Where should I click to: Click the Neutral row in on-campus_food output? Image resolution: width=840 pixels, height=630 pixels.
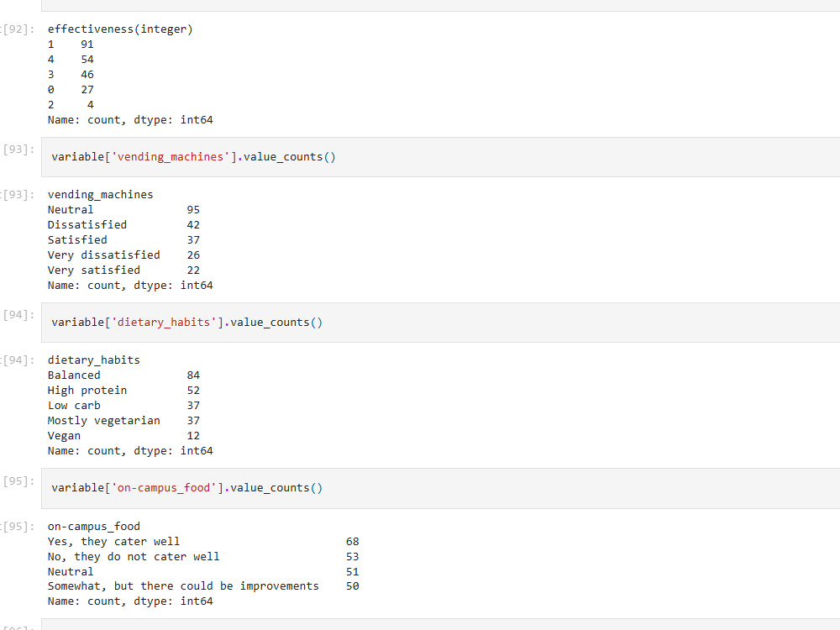[x=203, y=571]
